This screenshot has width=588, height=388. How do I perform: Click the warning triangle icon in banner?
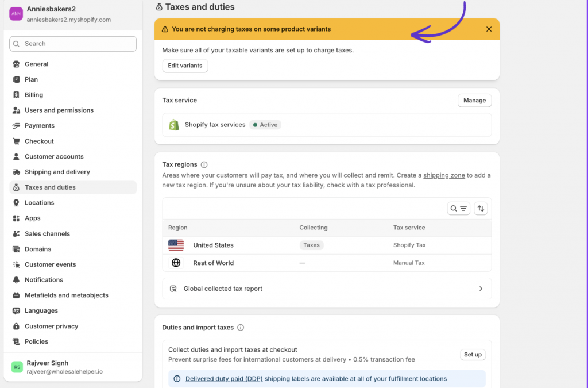point(165,29)
